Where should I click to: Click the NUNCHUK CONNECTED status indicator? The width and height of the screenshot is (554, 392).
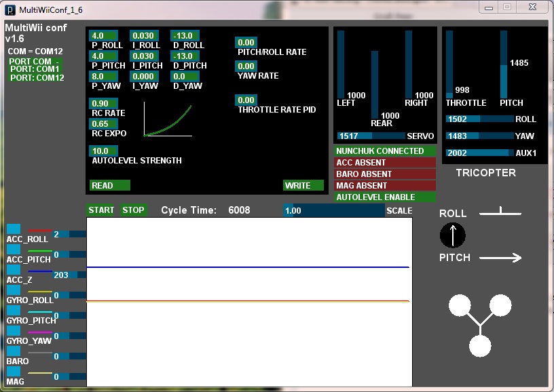click(x=385, y=151)
